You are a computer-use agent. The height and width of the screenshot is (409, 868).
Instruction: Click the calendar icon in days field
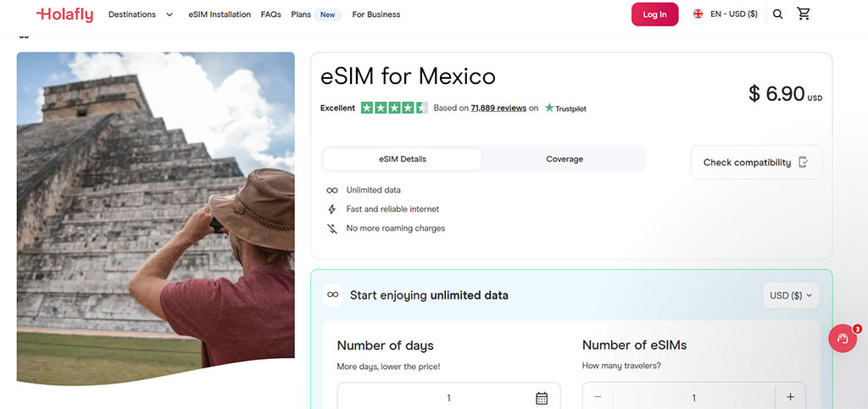[x=542, y=398]
